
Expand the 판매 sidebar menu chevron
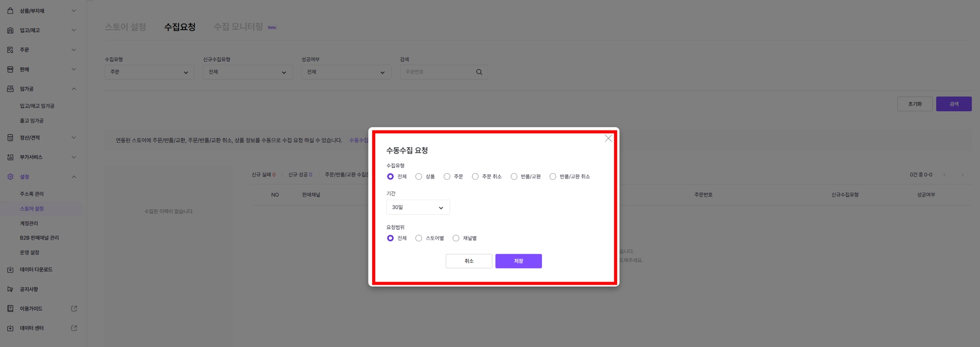tap(74, 69)
